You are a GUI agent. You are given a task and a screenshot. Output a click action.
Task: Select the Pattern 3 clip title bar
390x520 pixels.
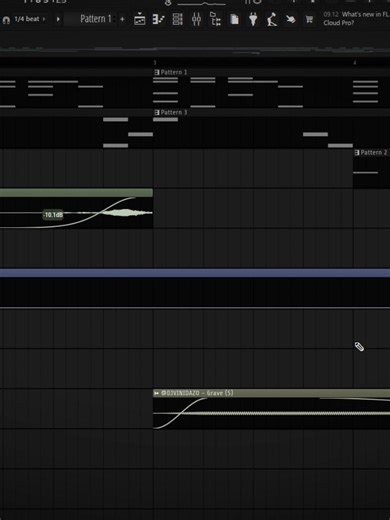253,112
